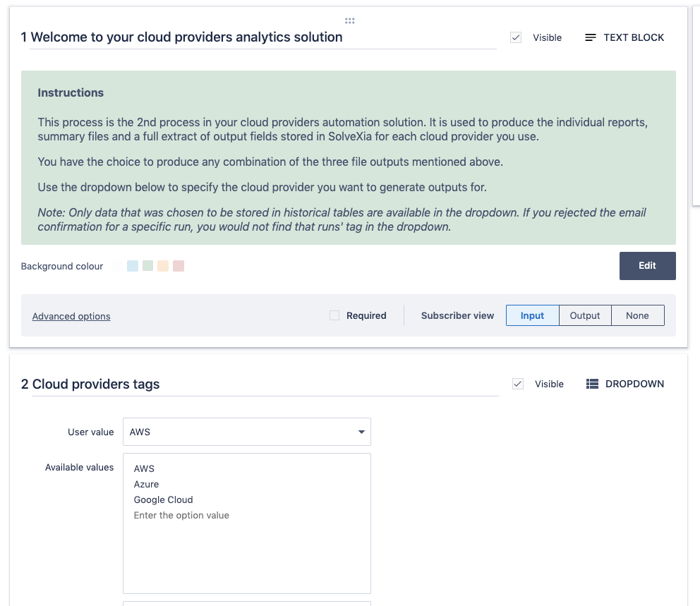Click the Dropdown type icon
This screenshot has width=700, height=606.
pyautogui.click(x=592, y=384)
